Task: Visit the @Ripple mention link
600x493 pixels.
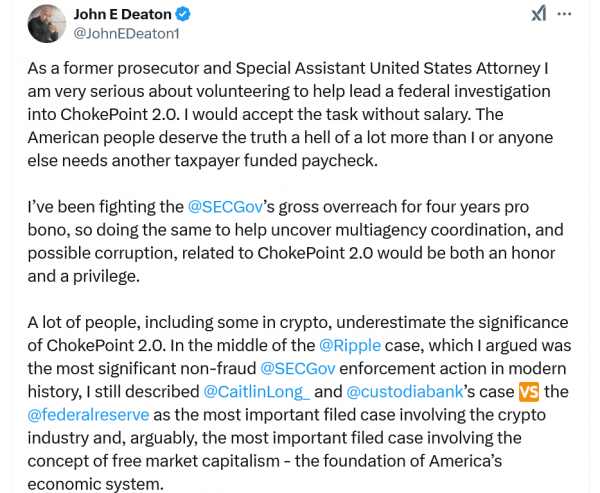Action: coord(352,347)
